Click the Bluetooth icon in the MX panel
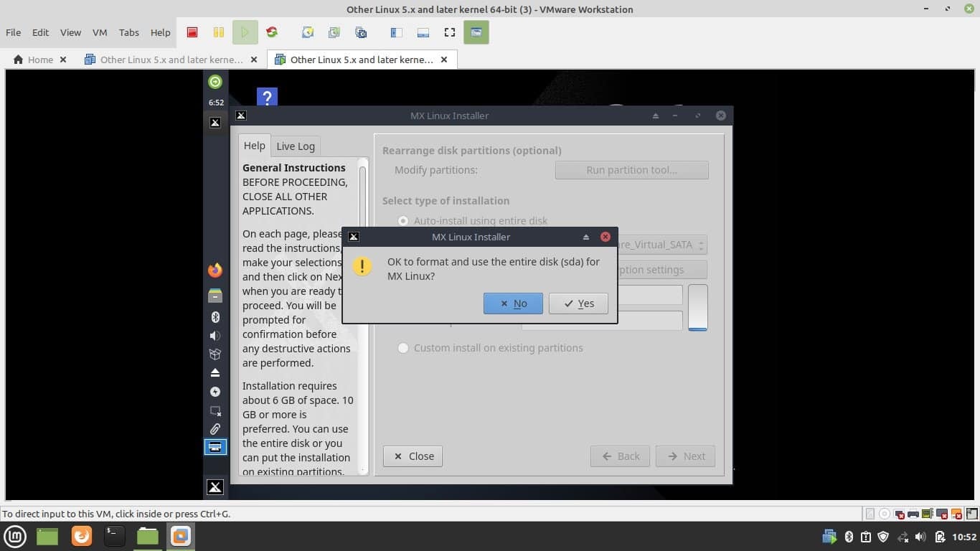The height and width of the screenshot is (551, 980). coord(215,317)
